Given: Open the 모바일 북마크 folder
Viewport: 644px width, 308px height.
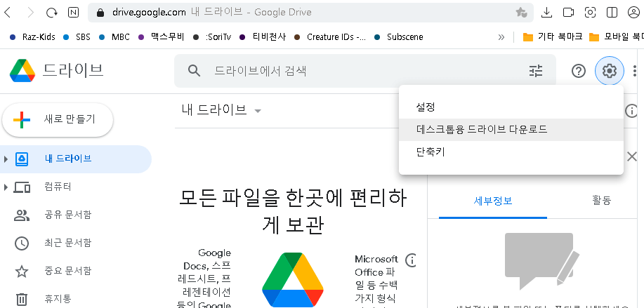Looking at the screenshot, I should (616, 37).
